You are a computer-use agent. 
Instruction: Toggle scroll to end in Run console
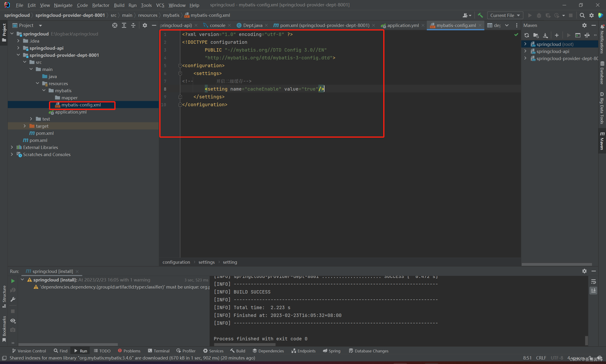click(593, 291)
